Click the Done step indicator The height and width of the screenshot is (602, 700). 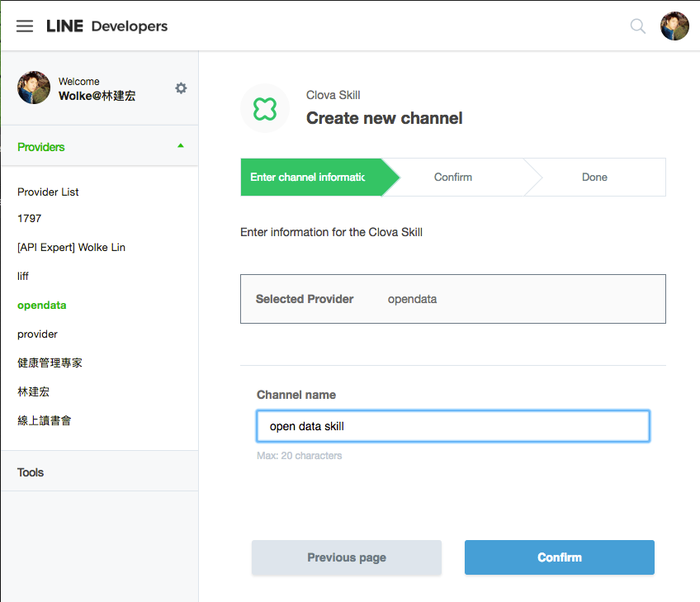[x=594, y=178]
